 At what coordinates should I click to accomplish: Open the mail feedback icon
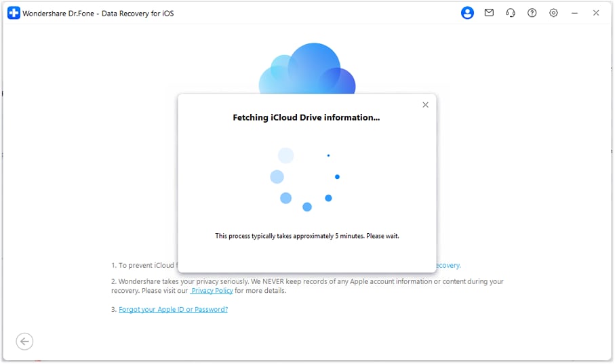click(x=489, y=13)
